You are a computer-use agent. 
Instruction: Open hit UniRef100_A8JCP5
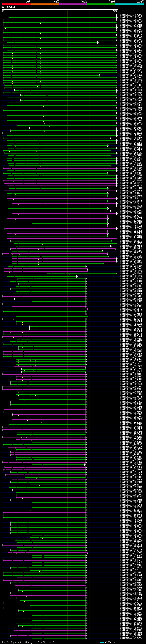[x=131, y=15]
